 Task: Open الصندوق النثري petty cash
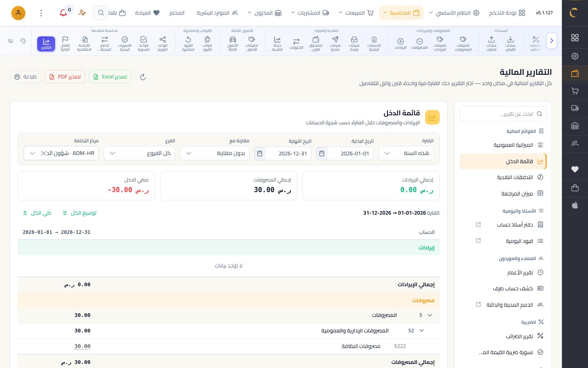point(316,44)
